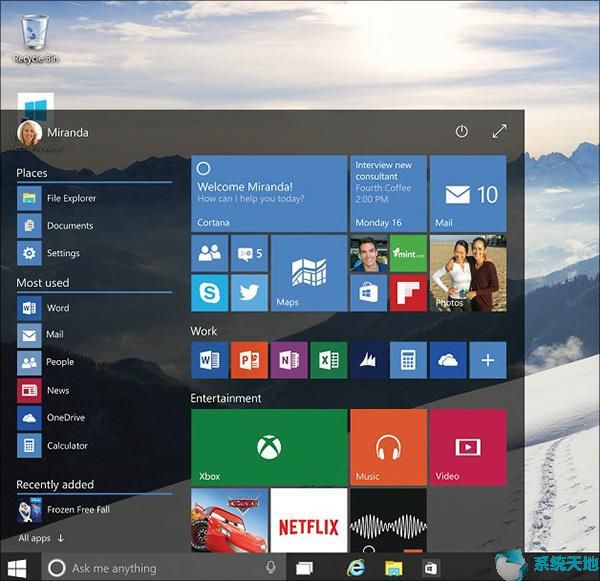Open the Photos tile
Viewport: 600px width, 581px height.
(468, 273)
